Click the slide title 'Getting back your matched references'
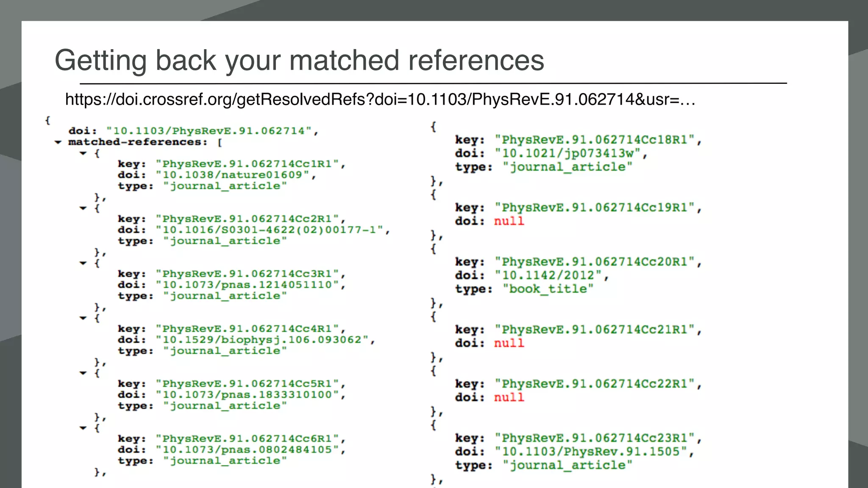The image size is (868, 488). point(299,60)
